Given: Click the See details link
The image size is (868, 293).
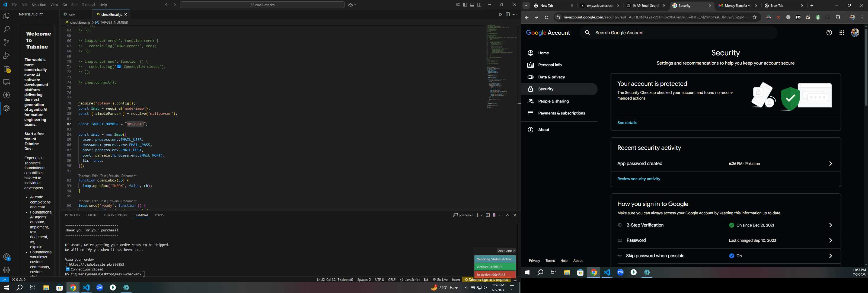Looking at the screenshot, I should pos(627,123).
